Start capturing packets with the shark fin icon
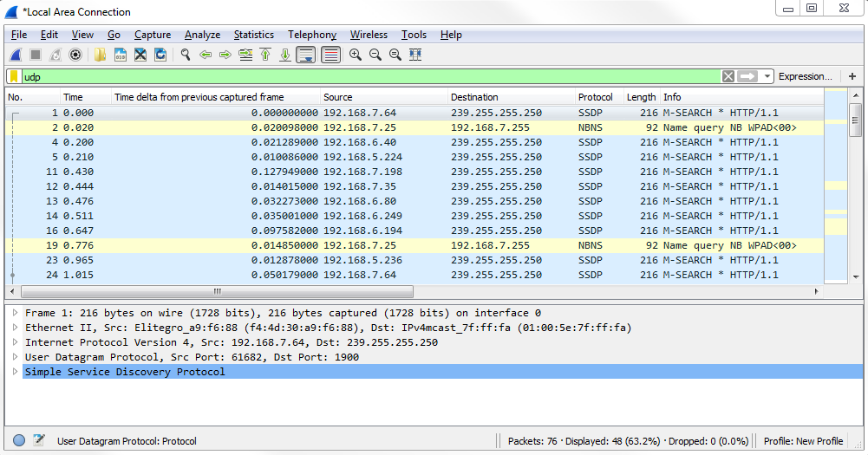868x455 pixels. pos(16,55)
